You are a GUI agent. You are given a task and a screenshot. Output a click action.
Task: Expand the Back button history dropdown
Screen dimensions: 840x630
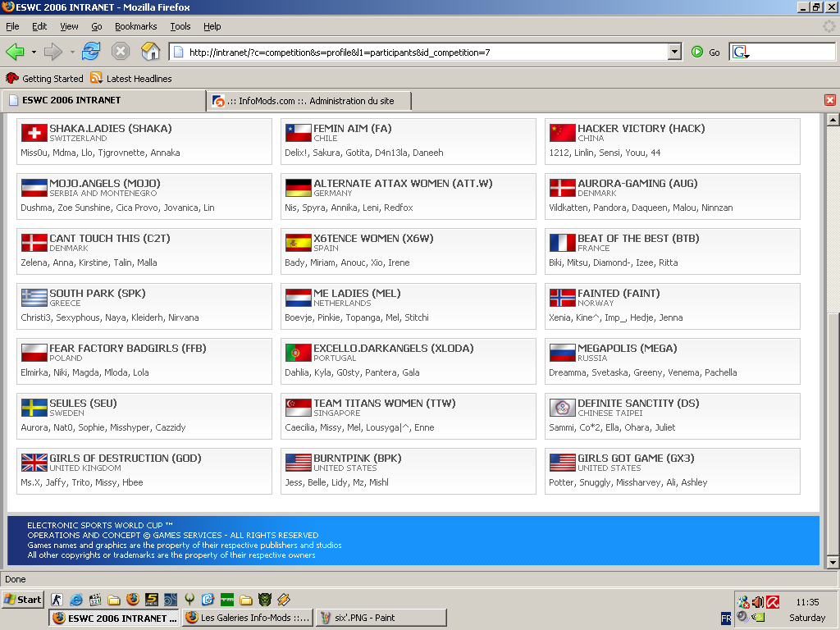[x=34, y=52]
